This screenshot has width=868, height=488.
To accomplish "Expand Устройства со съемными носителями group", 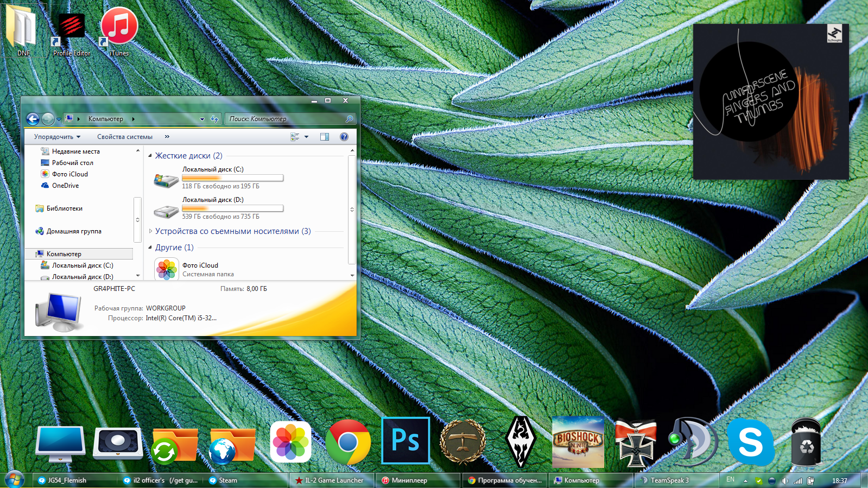I will coord(150,231).
